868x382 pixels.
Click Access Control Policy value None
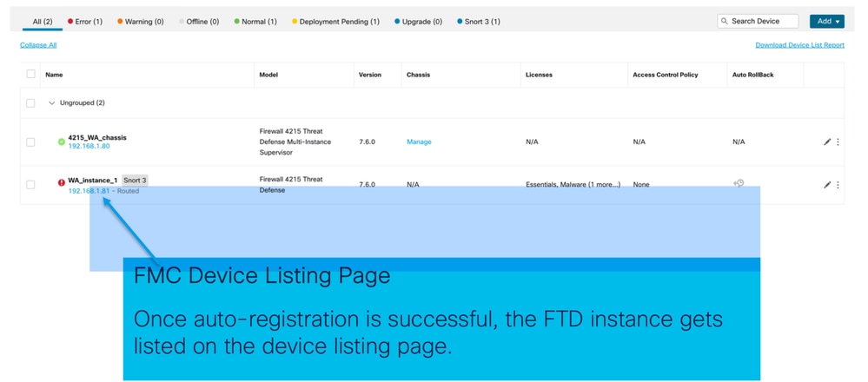pos(641,185)
